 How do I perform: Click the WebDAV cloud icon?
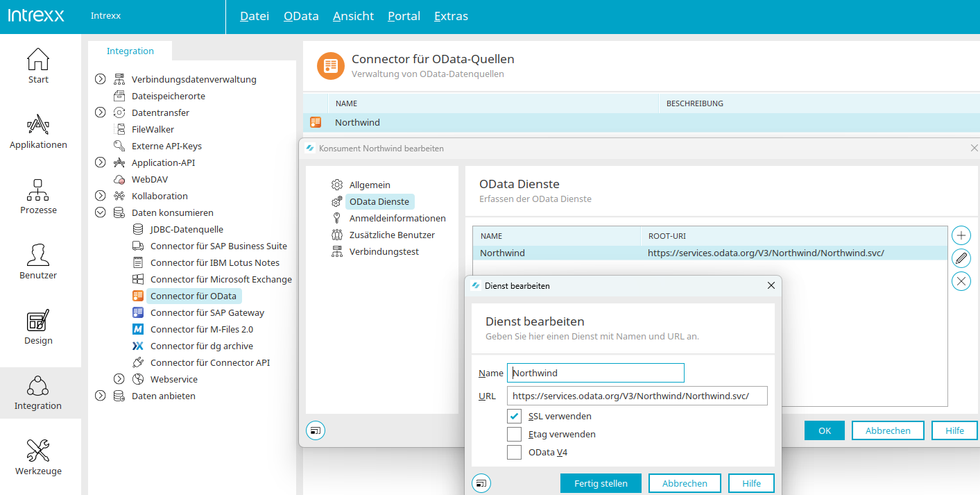119,179
